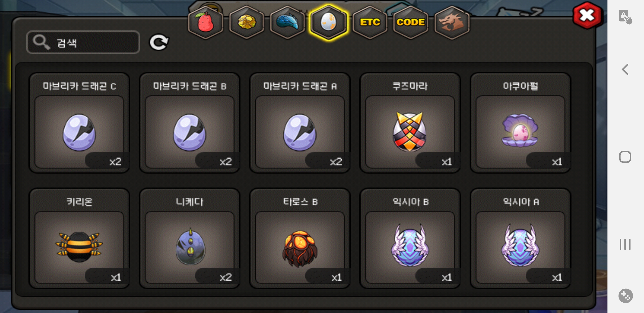Open the CODE tab
The height and width of the screenshot is (313, 644).
pos(411,22)
